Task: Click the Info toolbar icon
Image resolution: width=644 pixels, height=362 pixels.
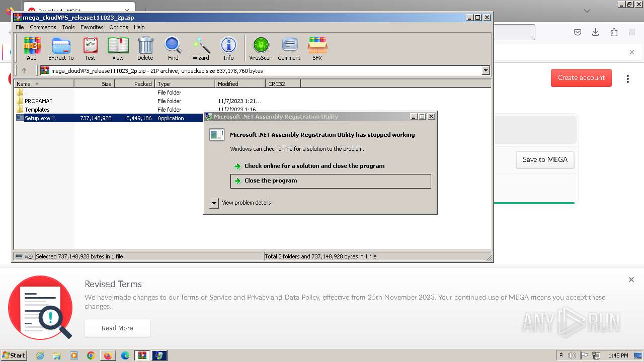Action: coord(228,49)
